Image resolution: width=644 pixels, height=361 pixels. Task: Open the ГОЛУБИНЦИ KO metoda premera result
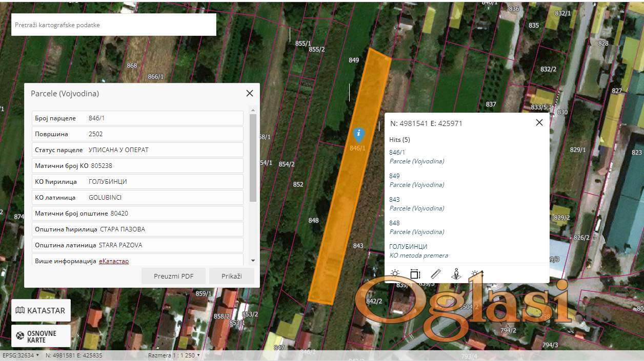click(x=408, y=247)
